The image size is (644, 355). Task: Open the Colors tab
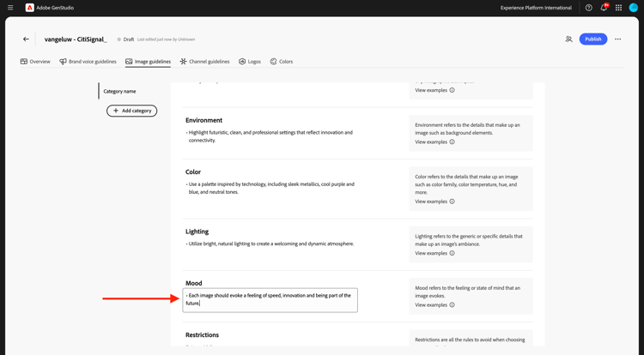point(282,62)
